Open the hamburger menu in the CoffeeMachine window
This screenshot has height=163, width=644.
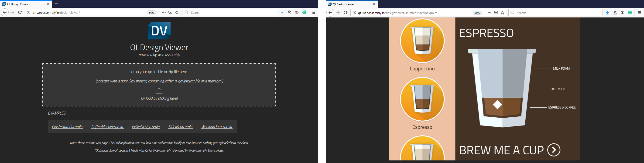pyautogui.click(x=640, y=13)
